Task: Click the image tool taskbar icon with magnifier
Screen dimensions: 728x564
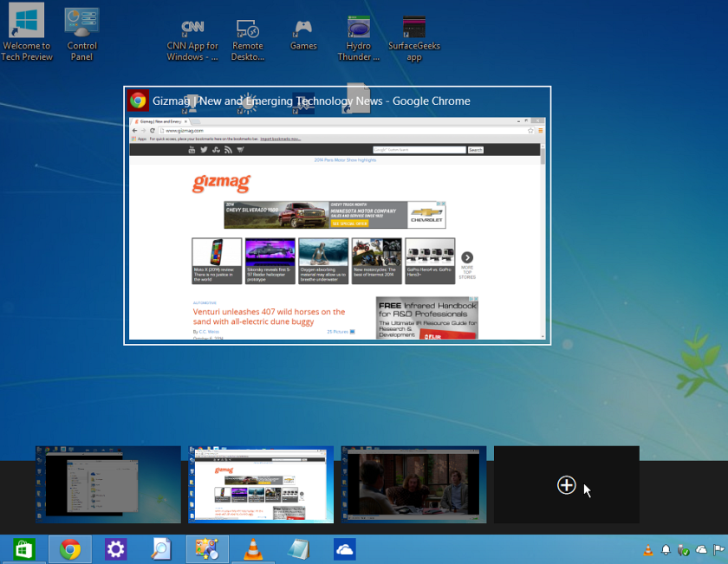Action: [x=207, y=549]
